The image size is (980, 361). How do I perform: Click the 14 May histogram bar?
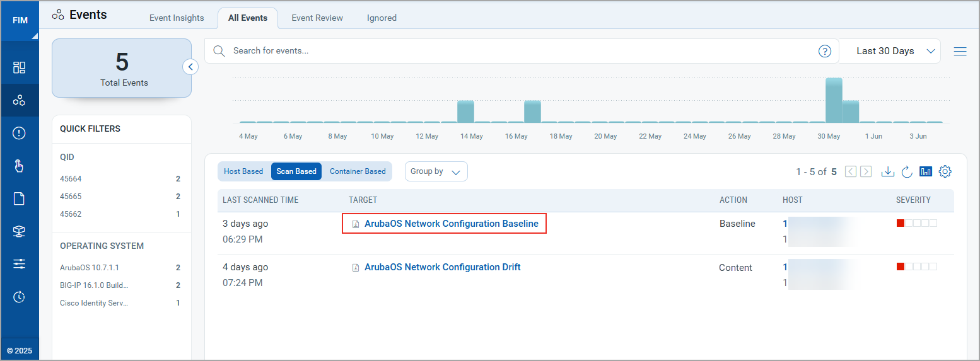tap(465, 112)
